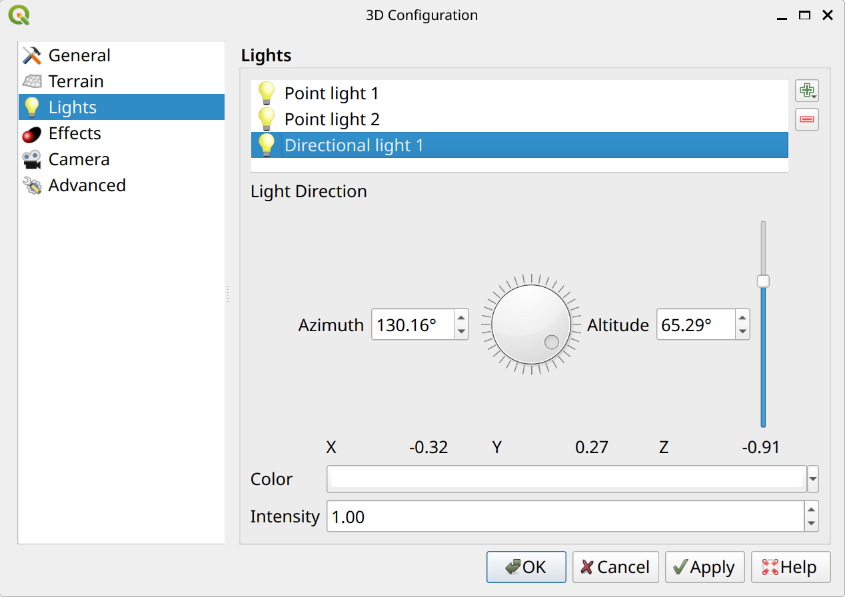Open Help for 3D configuration
Screen dimensions: 845x597
coord(791,567)
